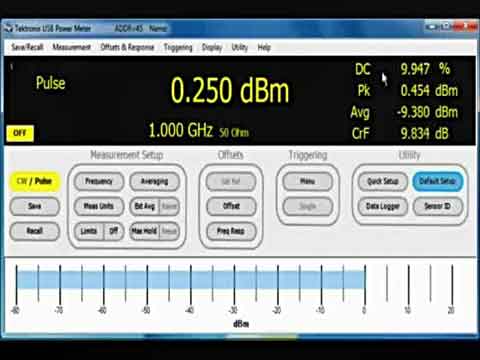Open the Offsets & Response menu

click(x=127, y=47)
